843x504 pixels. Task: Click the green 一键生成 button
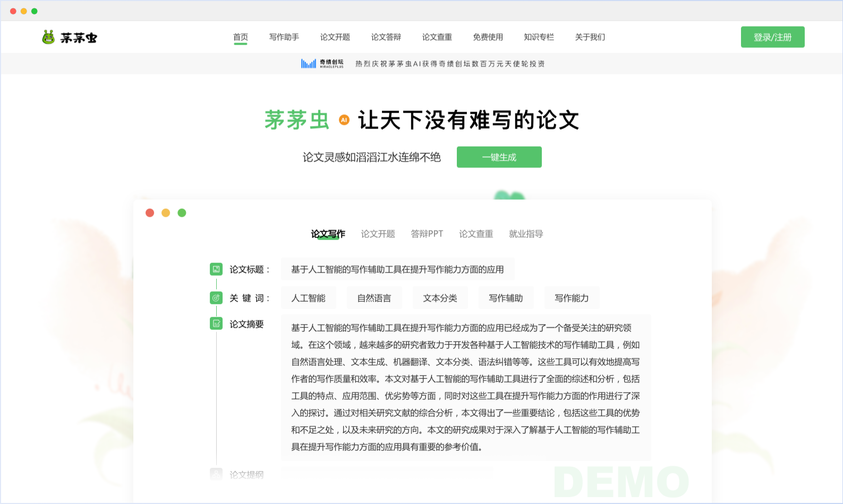click(x=499, y=157)
